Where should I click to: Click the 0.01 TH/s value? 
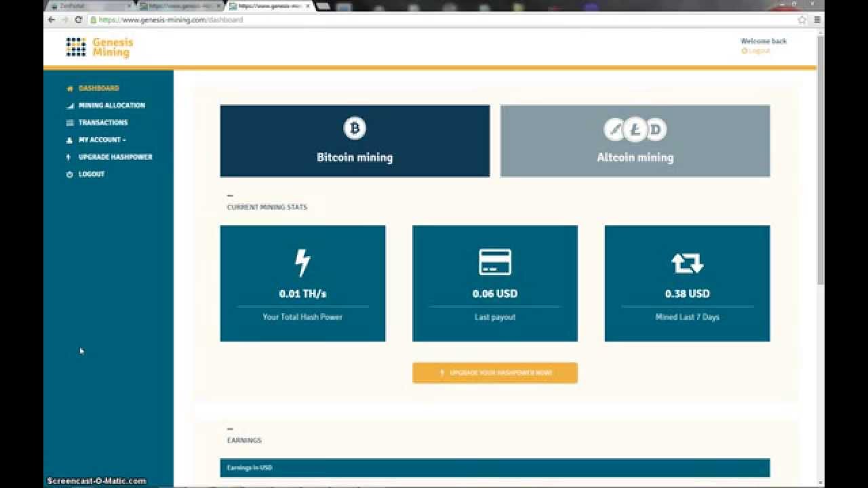[x=302, y=293]
